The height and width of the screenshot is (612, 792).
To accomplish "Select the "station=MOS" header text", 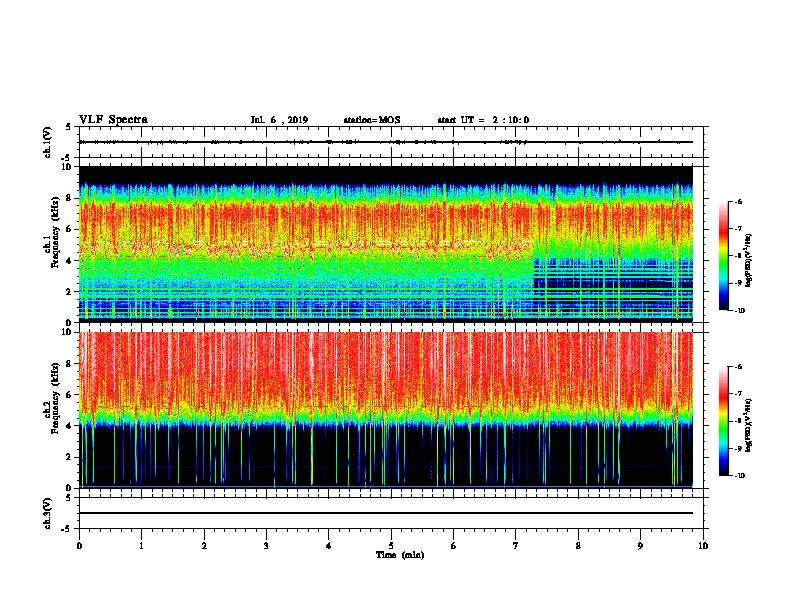I will [372, 120].
